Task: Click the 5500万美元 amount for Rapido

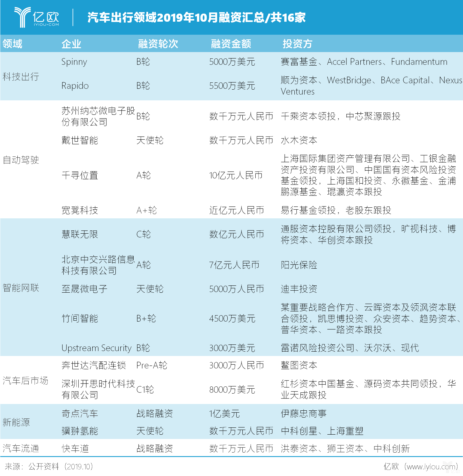Action: click(232, 86)
